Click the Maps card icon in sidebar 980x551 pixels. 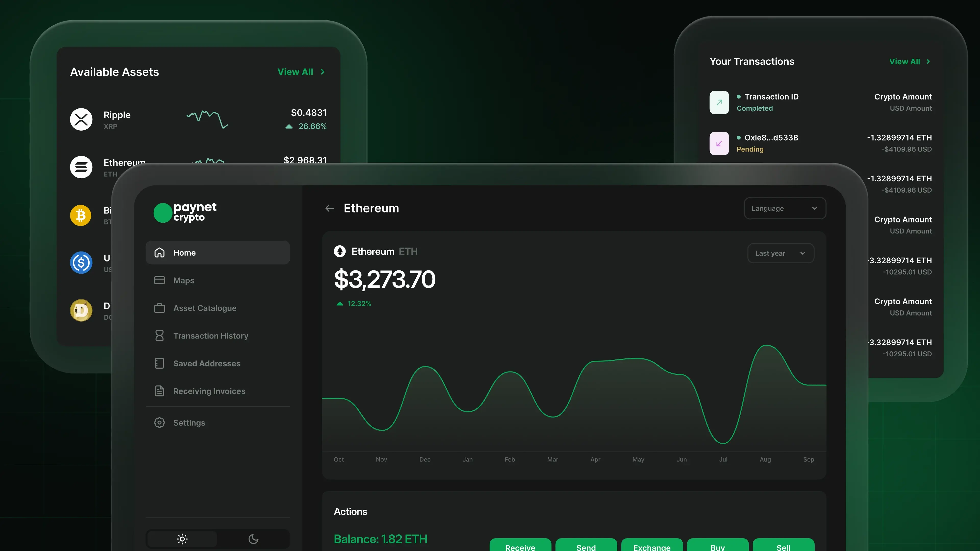tap(160, 280)
